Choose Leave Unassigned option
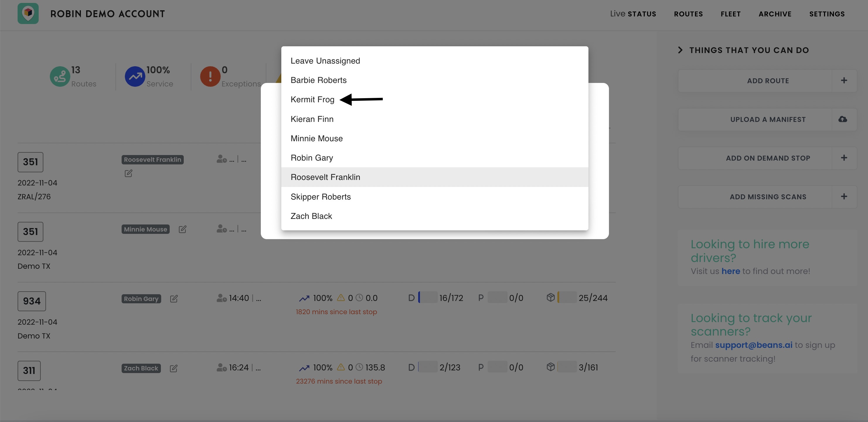The height and width of the screenshot is (422, 868). [x=325, y=61]
